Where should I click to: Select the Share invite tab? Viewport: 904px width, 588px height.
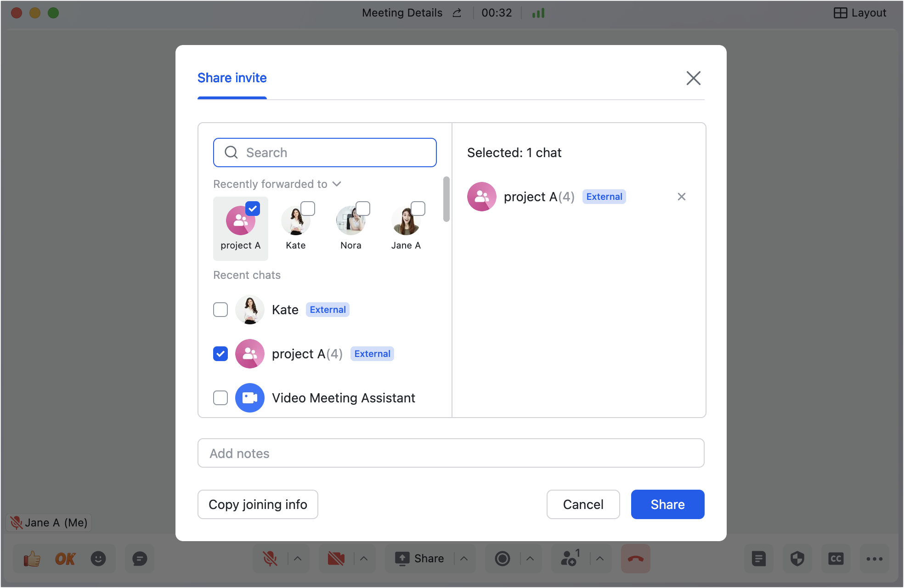click(232, 78)
